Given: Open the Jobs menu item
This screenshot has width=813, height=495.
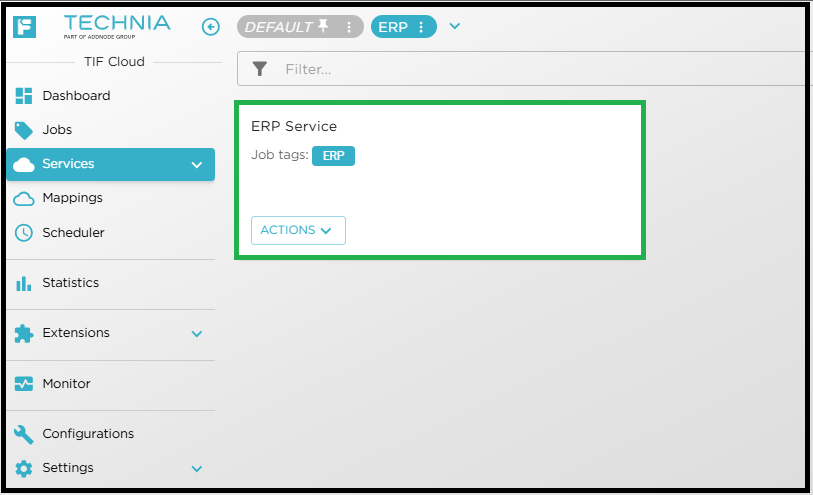Looking at the screenshot, I should click(57, 130).
